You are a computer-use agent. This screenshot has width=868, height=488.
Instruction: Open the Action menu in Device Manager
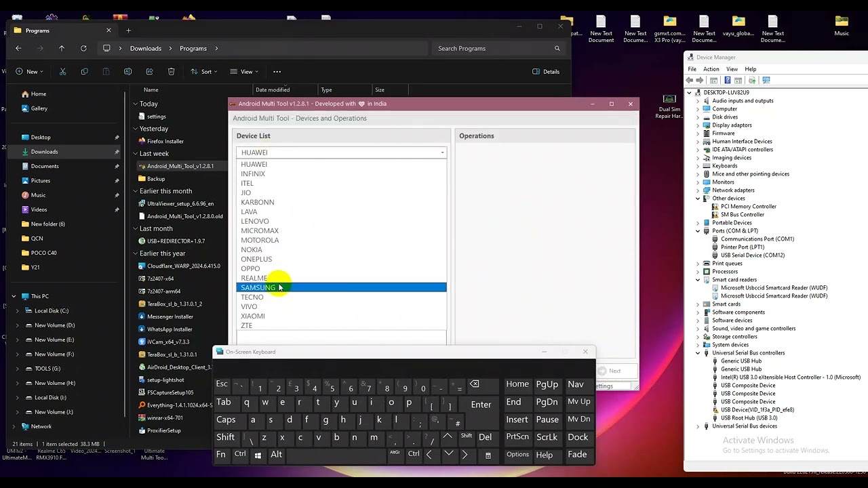(x=711, y=69)
